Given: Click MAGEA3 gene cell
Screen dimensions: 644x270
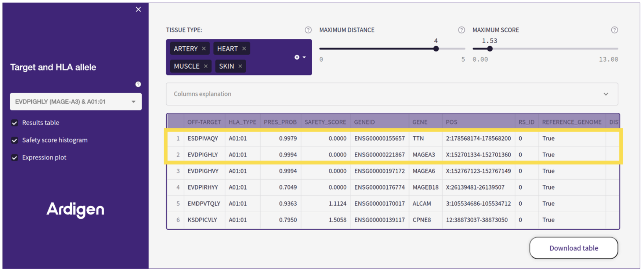Looking at the screenshot, I should [x=426, y=155].
